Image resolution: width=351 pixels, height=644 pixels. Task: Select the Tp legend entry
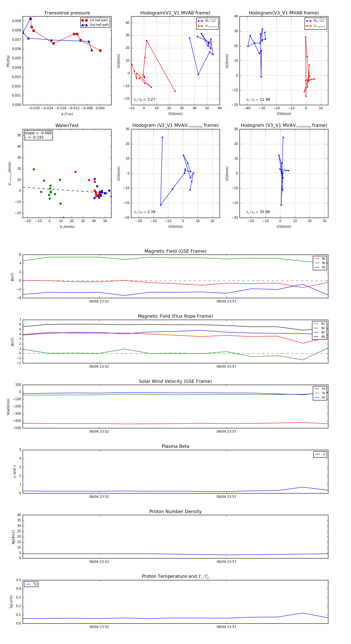coord(31,584)
